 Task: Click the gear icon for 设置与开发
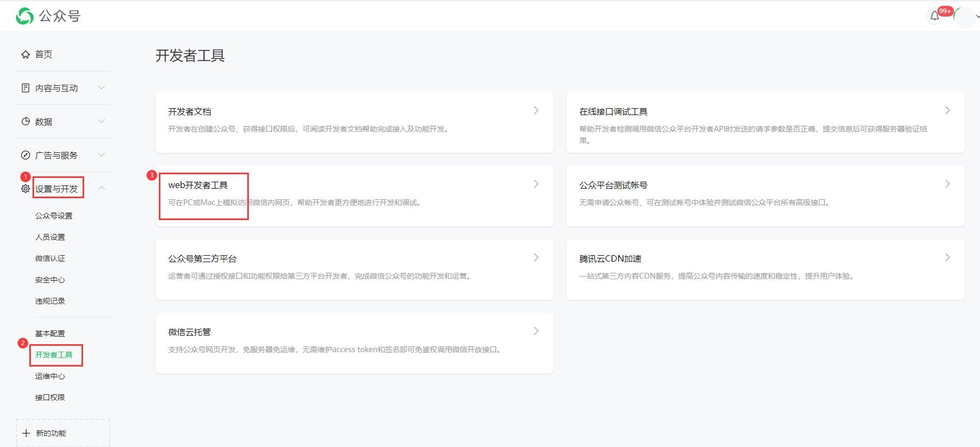pos(26,189)
